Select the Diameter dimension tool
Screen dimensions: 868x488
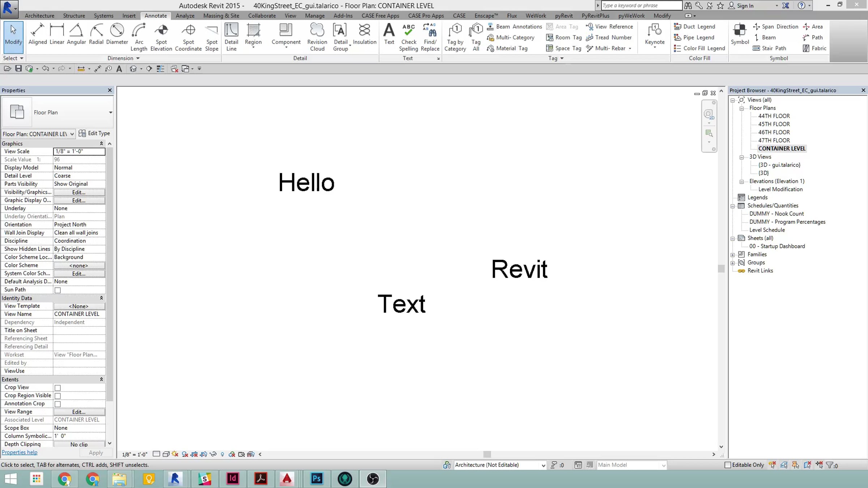click(x=117, y=34)
